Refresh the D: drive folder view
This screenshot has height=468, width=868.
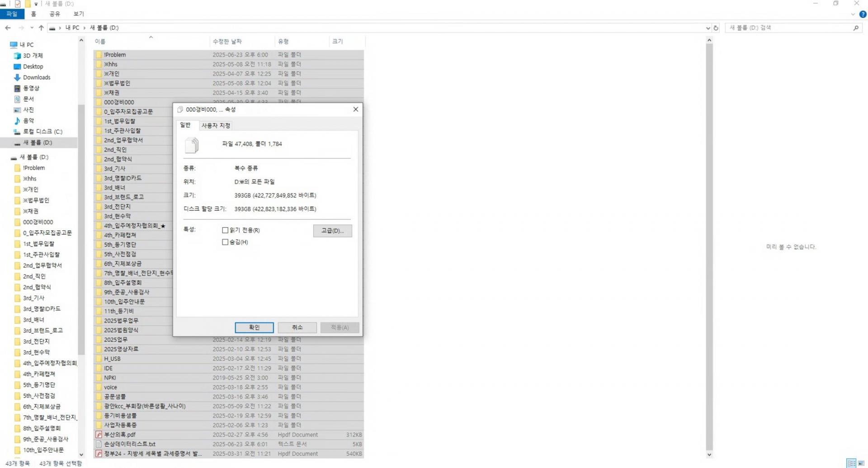coord(716,28)
